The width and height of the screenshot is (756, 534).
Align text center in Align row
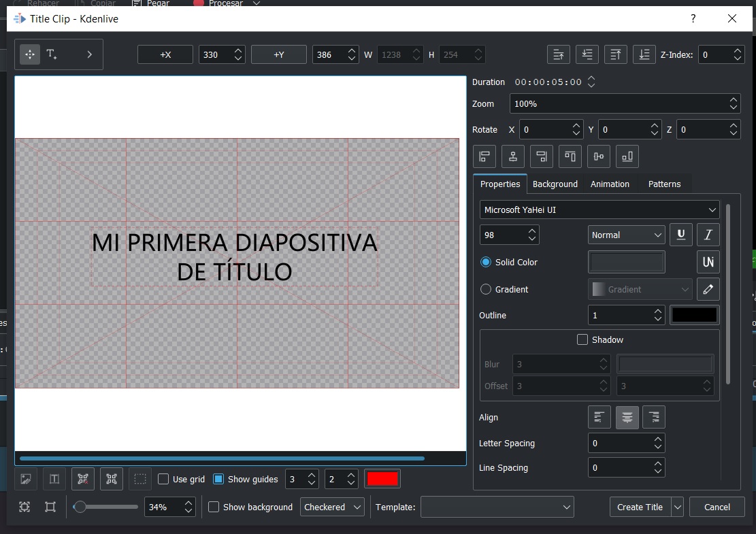627,418
